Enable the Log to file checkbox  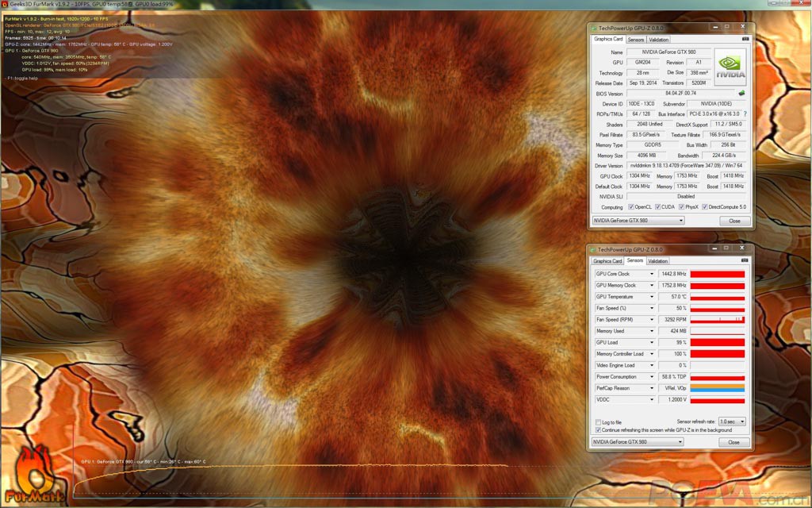point(598,422)
